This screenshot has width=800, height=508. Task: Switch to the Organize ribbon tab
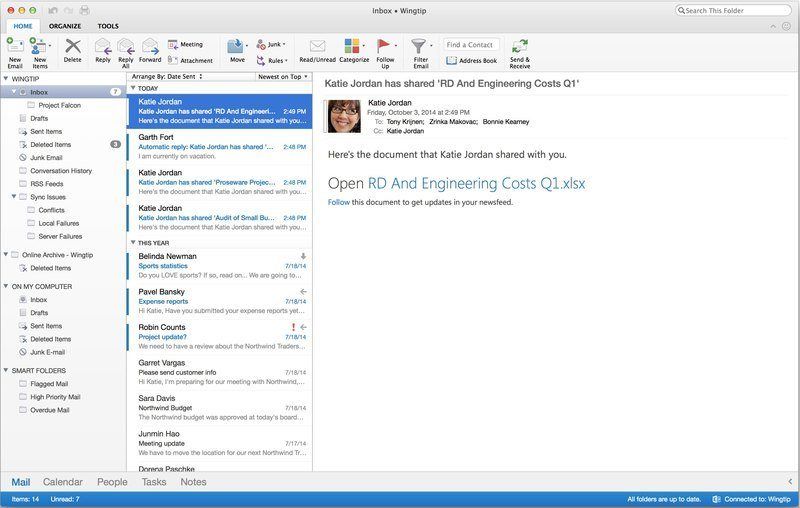click(x=65, y=26)
